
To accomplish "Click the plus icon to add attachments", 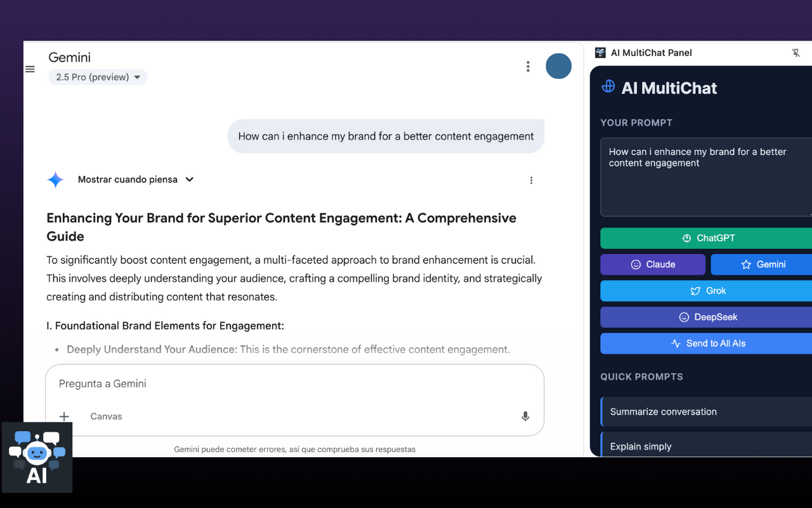I will [x=64, y=417].
